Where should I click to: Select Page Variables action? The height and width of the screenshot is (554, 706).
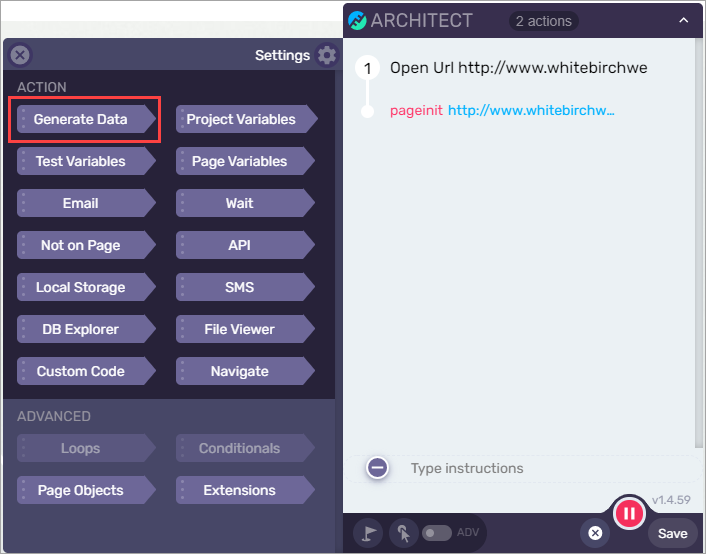pyautogui.click(x=245, y=161)
